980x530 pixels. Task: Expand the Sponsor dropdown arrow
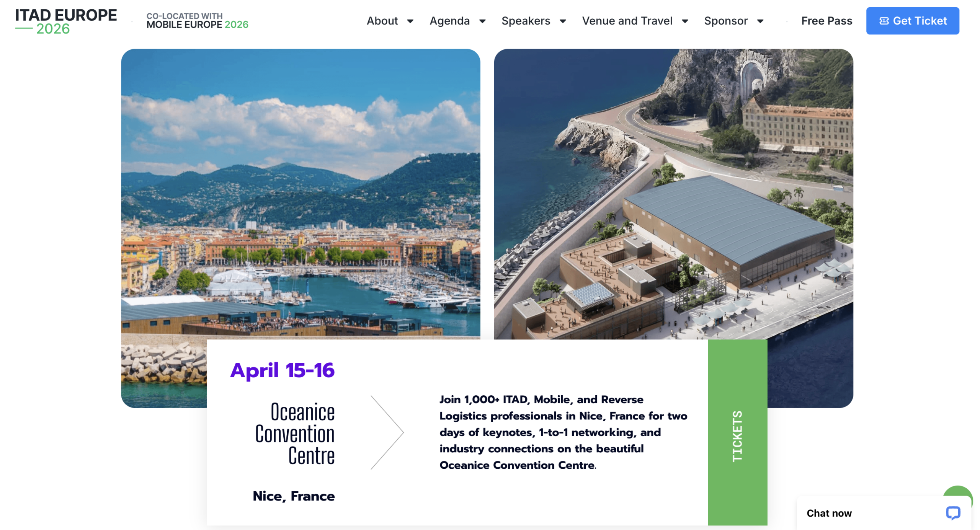(x=760, y=21)
